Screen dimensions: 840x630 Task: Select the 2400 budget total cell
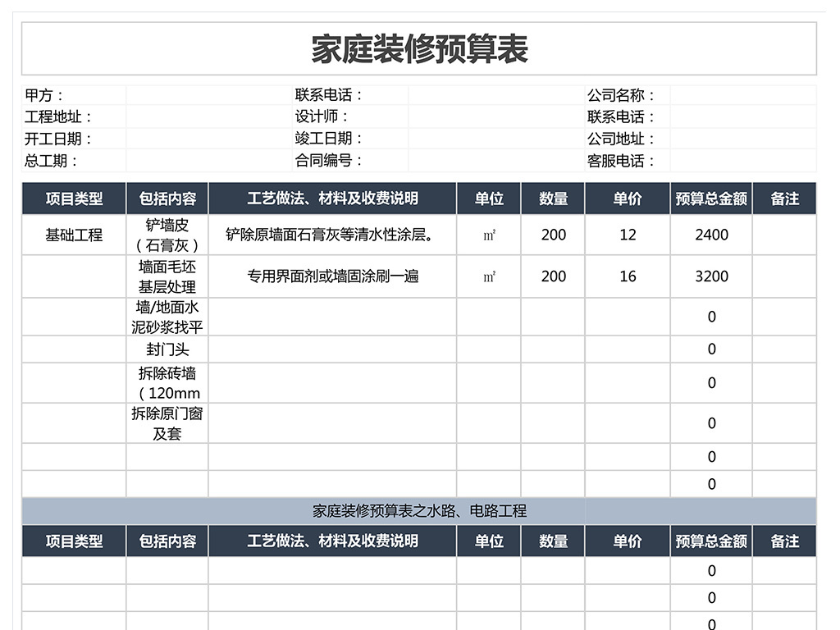[710, 235]
